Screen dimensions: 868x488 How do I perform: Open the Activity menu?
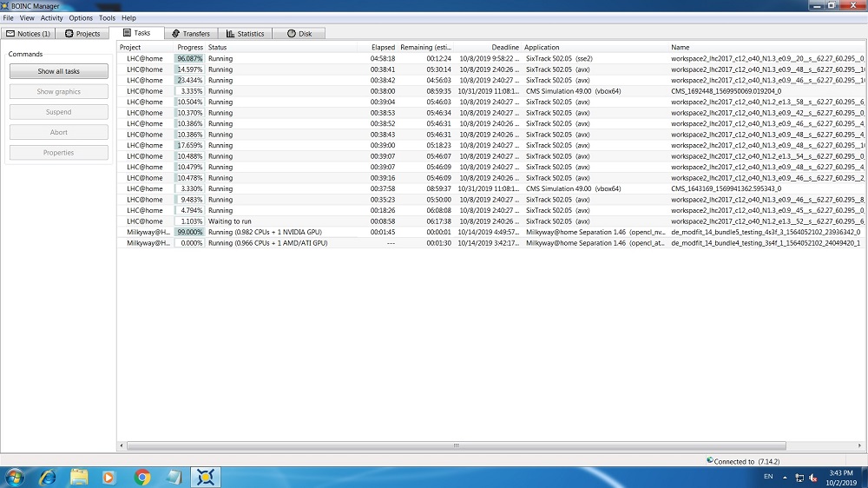(51, 18)
